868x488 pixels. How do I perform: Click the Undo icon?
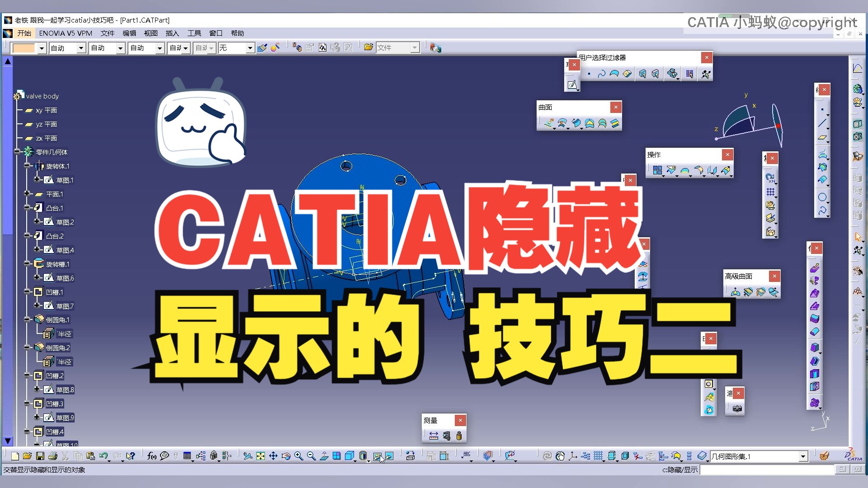[x=104, y=456]
